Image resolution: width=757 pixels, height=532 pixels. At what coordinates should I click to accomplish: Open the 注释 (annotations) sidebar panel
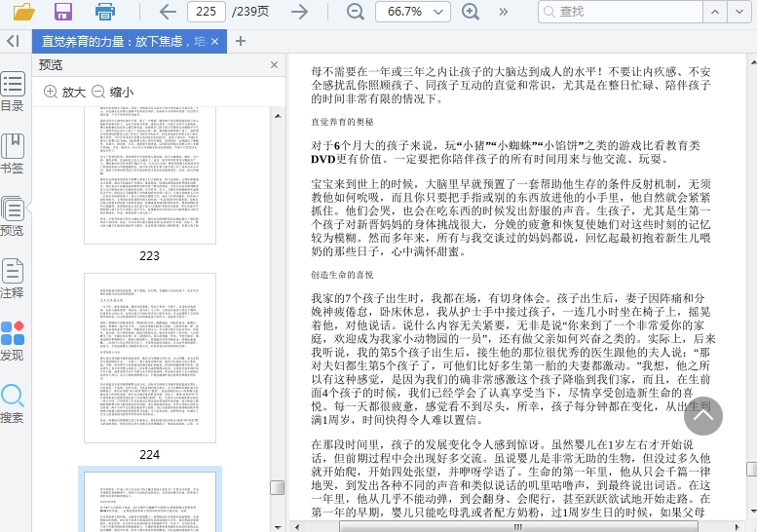[13, 278]
